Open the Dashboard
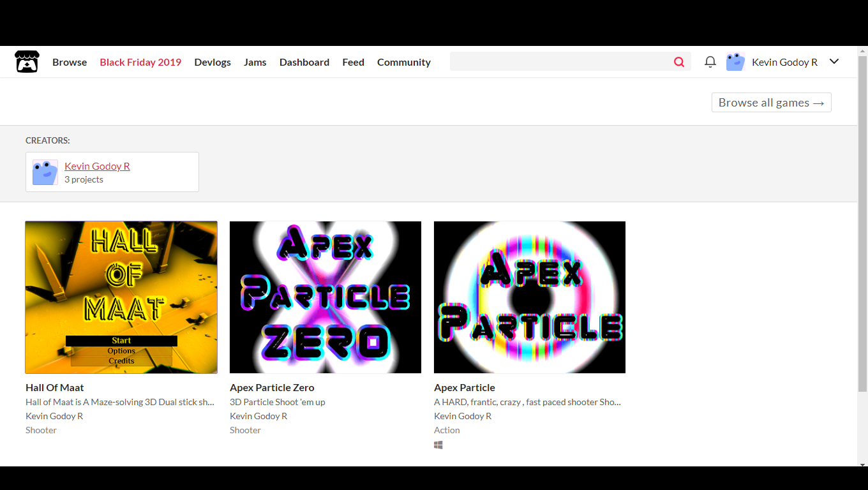The width and height of the screenshot is (868, 490). coord(304,62)
